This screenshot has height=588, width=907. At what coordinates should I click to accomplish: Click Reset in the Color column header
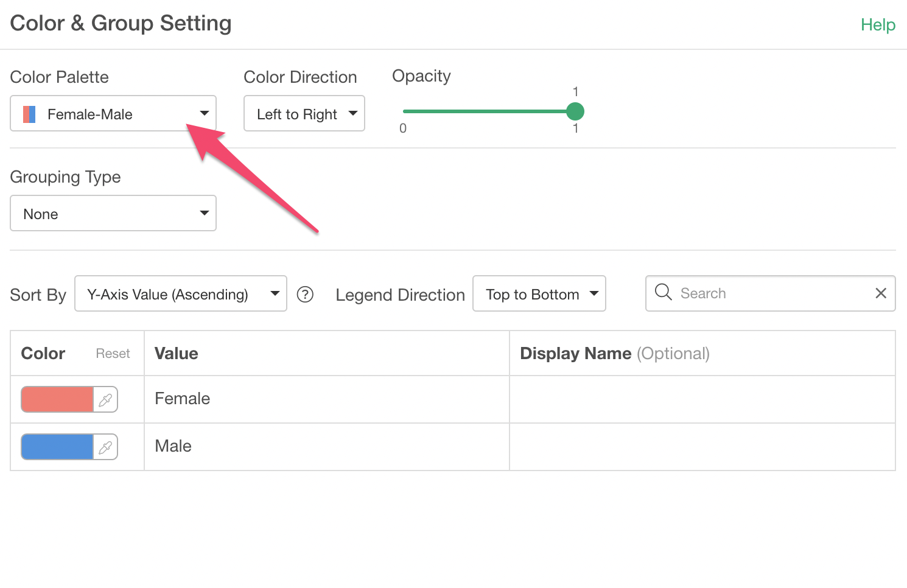113,354
